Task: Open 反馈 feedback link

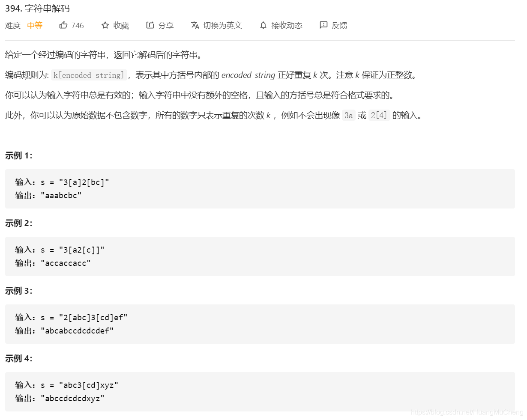Action: coord(339,26)
